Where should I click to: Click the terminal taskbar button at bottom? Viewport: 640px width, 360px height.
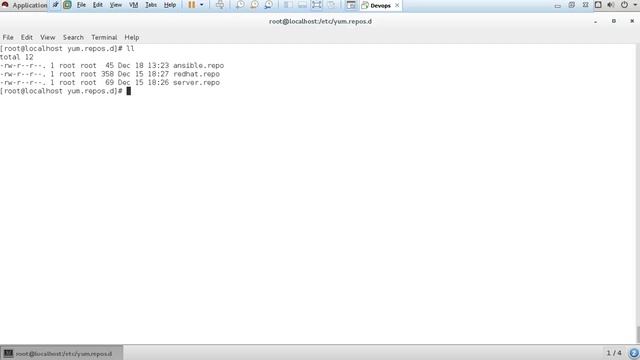(x=61, y=353)
